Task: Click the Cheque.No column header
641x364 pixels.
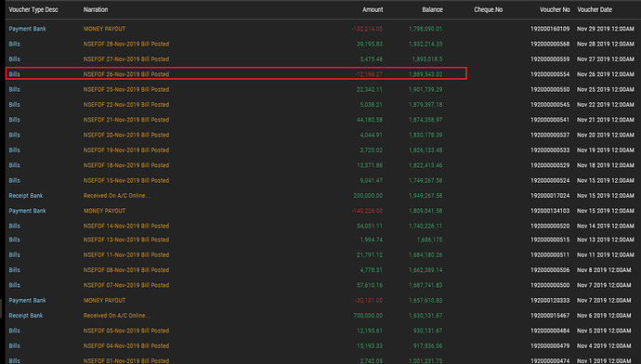Action: (488, 9)
